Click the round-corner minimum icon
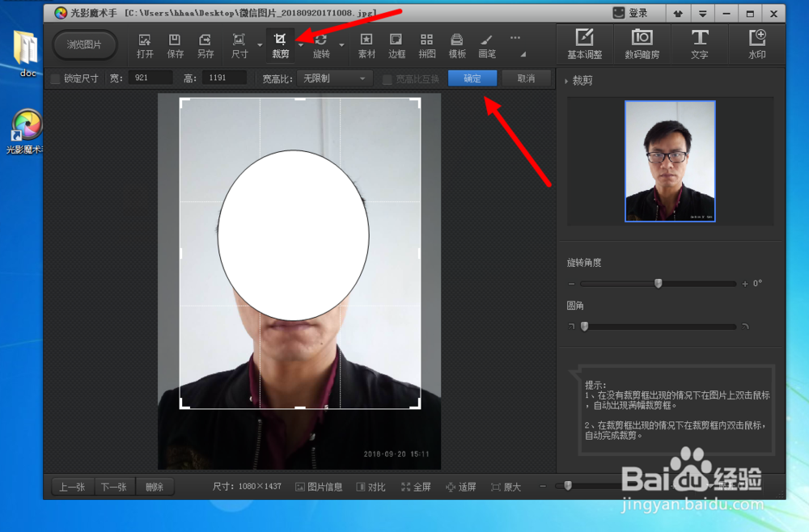Viewport: 809px width, 532px height. 571,327
